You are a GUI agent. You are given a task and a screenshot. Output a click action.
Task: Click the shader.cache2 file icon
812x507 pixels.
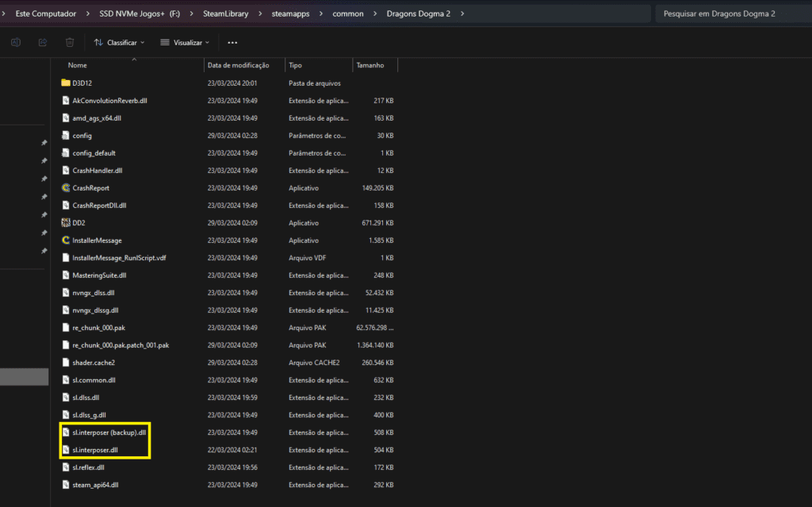(66, 363)
